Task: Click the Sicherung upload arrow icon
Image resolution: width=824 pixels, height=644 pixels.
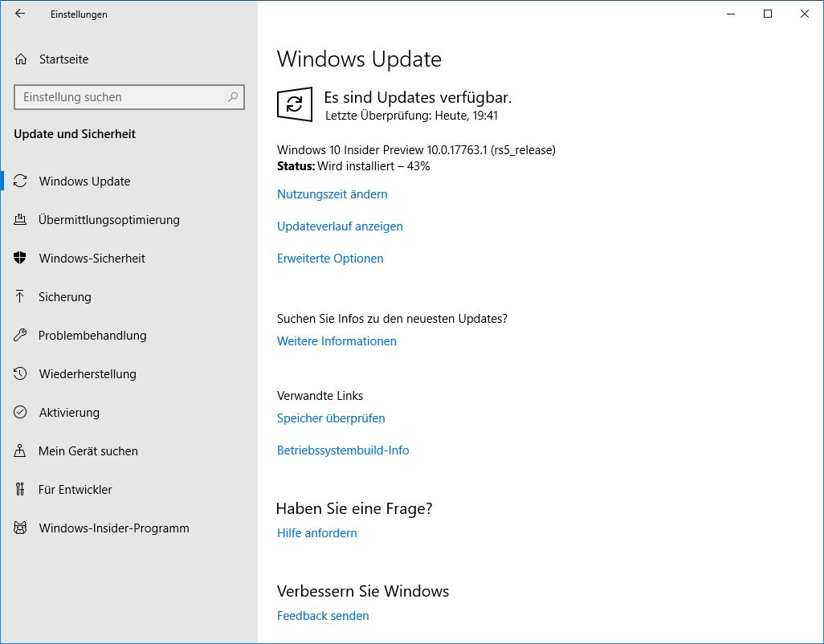Action: [x=20, y=297]
